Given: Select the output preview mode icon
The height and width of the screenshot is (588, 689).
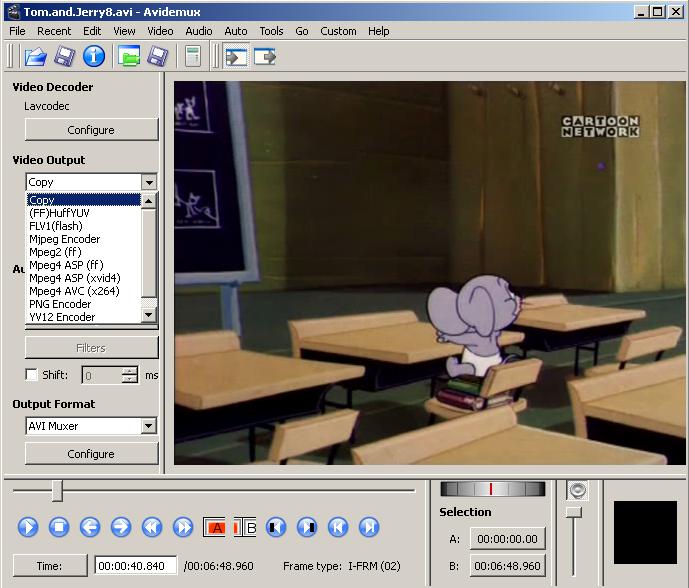Looking at the screenshot, I should coord(265,57).
